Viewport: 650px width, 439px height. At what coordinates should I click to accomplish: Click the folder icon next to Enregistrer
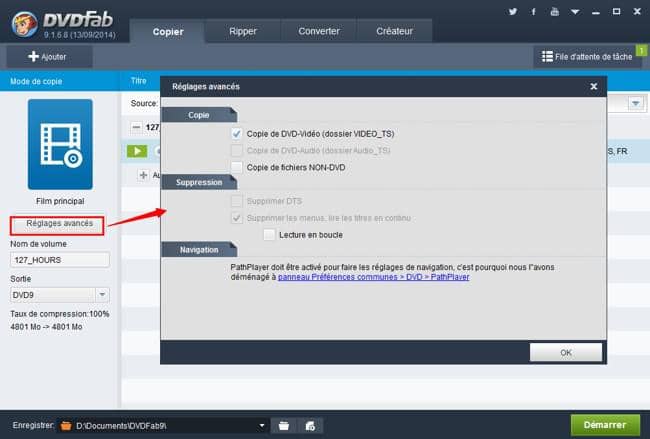[x=66, y=426]
